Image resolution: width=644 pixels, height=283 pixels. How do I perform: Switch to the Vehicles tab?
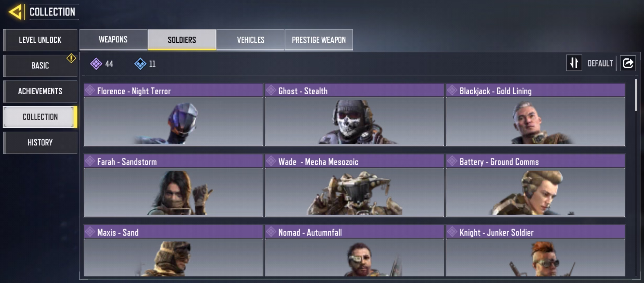pos(251,40)
